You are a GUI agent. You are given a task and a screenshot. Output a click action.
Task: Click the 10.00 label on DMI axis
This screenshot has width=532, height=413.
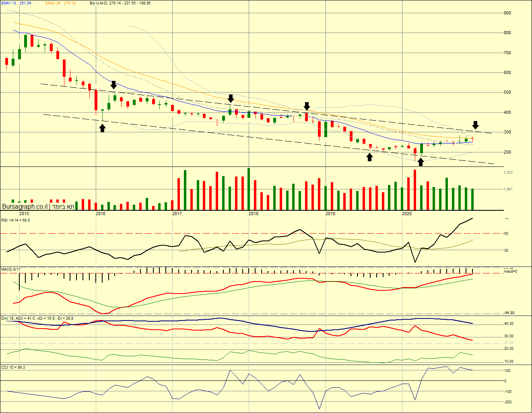point(509,362)
